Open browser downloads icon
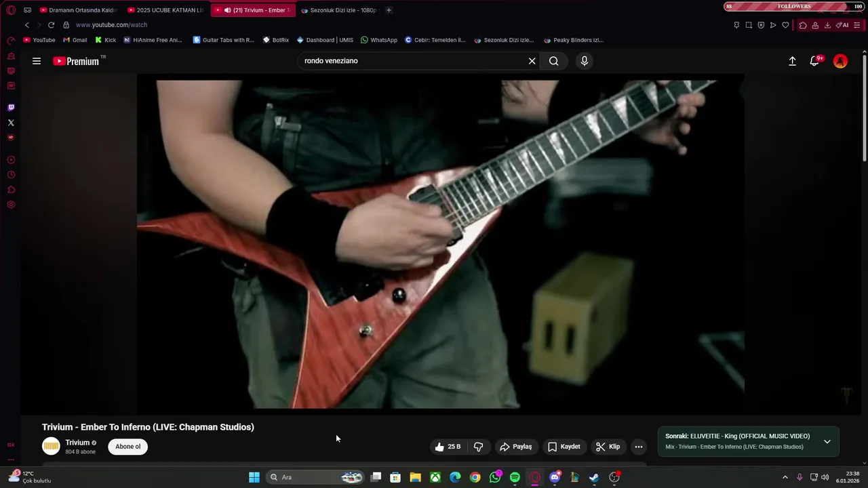 tap(827, 25)
